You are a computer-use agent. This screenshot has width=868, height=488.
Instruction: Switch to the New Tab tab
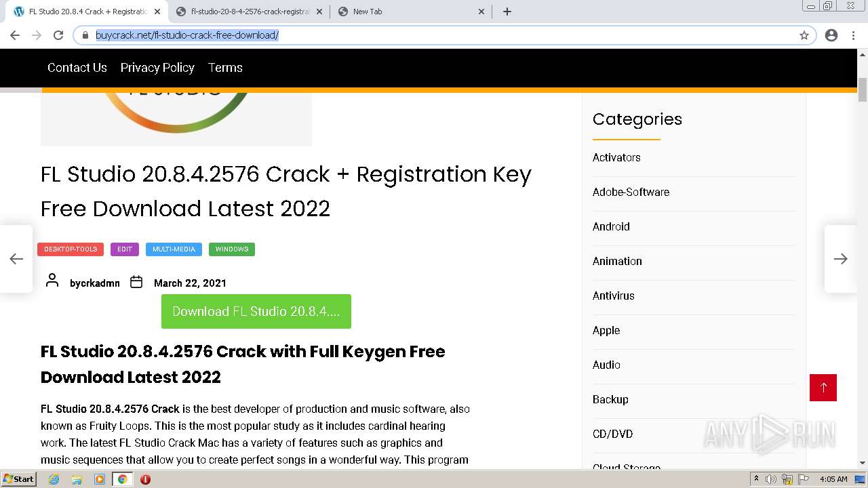tap(411, 12)
